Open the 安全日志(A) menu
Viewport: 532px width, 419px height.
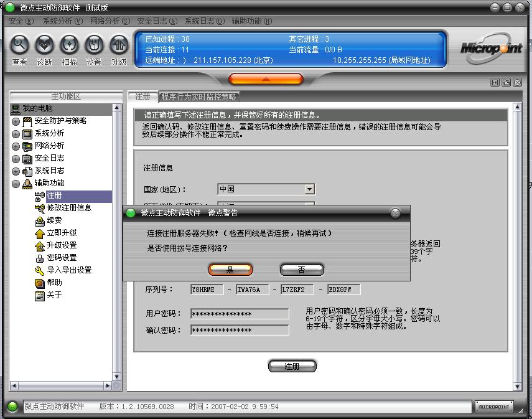157,21
